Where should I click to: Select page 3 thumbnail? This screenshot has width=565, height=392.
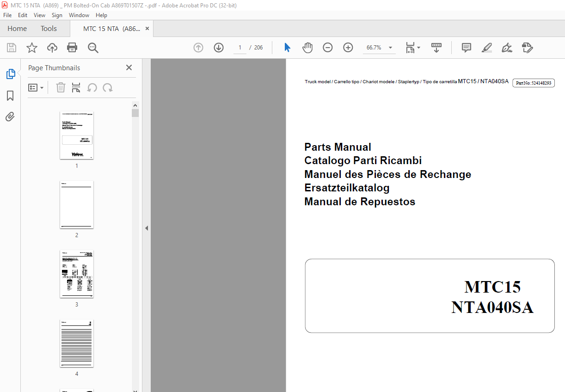(x=77, y=274)
